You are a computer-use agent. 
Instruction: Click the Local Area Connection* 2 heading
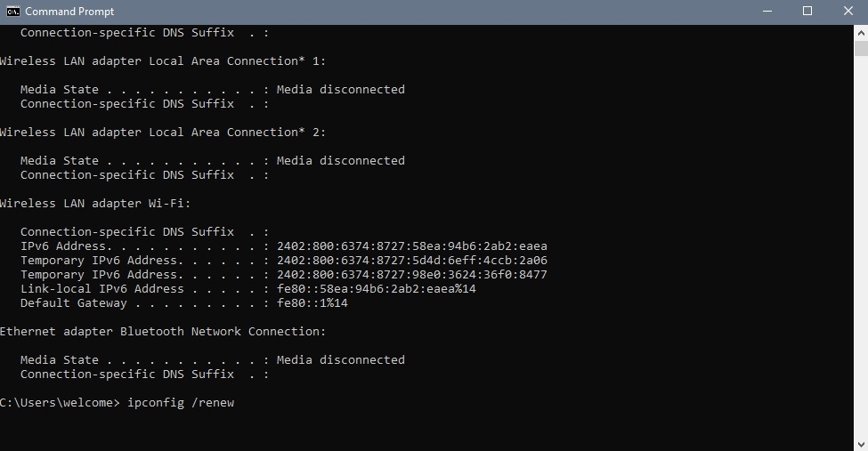(163, 133)
